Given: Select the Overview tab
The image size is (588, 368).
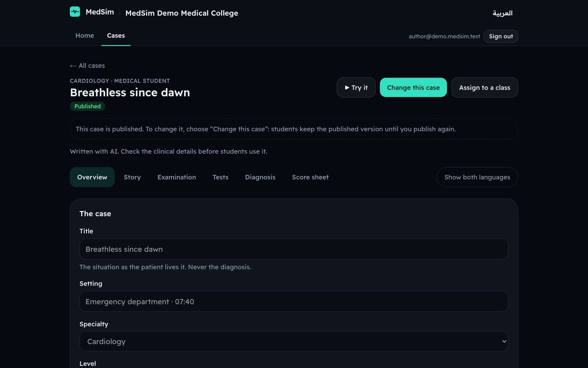Looking at the screenshot, I should click(x=92, y=177).
